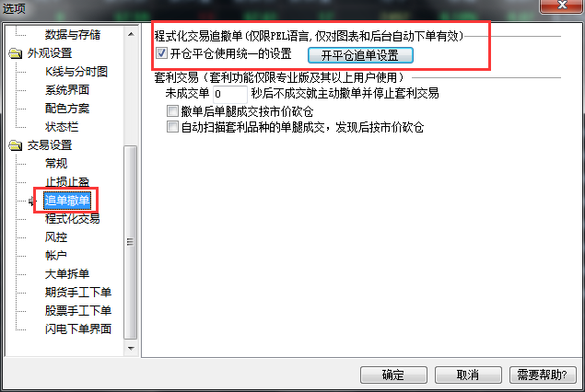The image size is (585, 392).
Task: Open K线与分时图 appearance settings
Action: (x=76, y=72)
